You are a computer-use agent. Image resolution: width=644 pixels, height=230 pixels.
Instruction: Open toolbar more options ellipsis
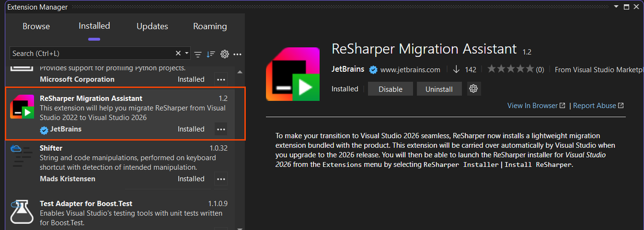tap(238, 54)
